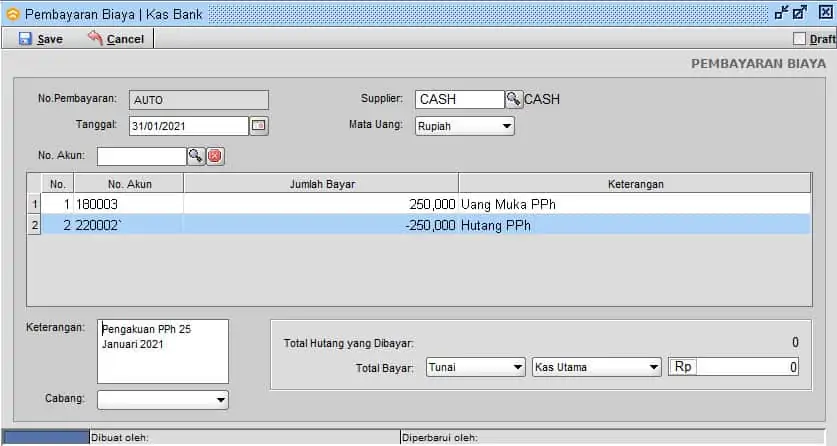Click the Dibuat oleh status bar entry
Image resolution: width=837 pixels, height=446 pixels.
(244, 437)
